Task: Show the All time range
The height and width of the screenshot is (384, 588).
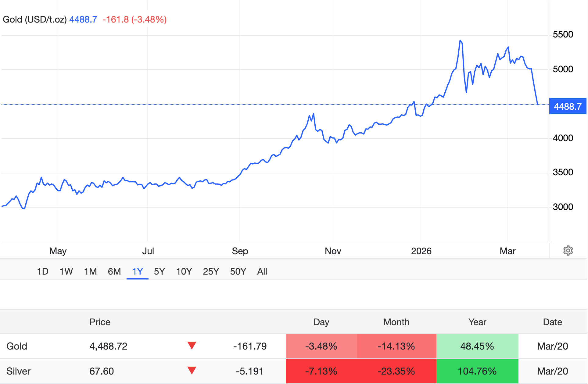Action: click(x=262, y=271)
